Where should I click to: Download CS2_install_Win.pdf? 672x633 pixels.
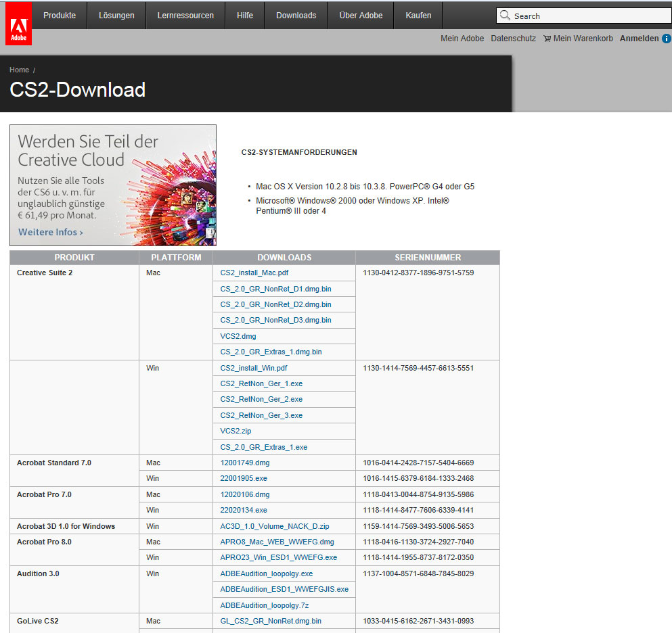tap(254, 368)
